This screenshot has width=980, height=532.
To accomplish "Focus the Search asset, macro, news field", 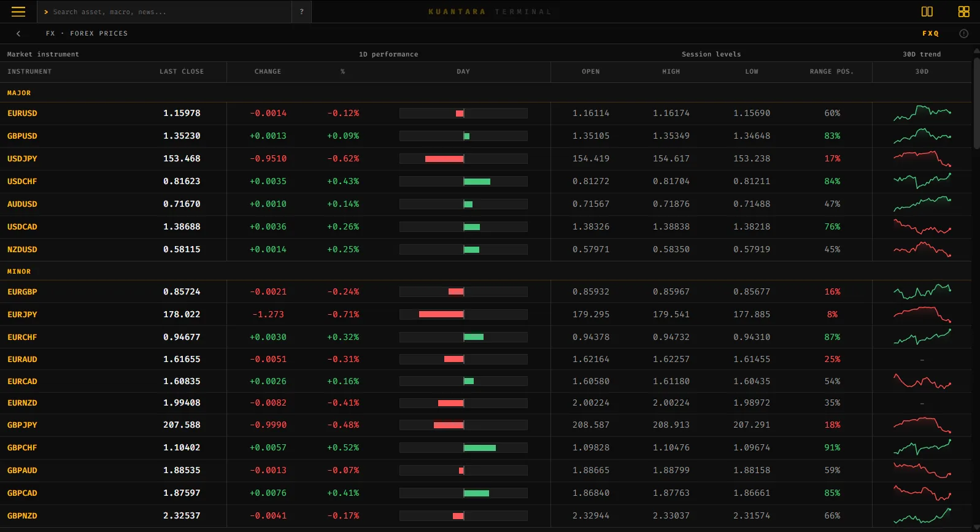I will [164, 12].
